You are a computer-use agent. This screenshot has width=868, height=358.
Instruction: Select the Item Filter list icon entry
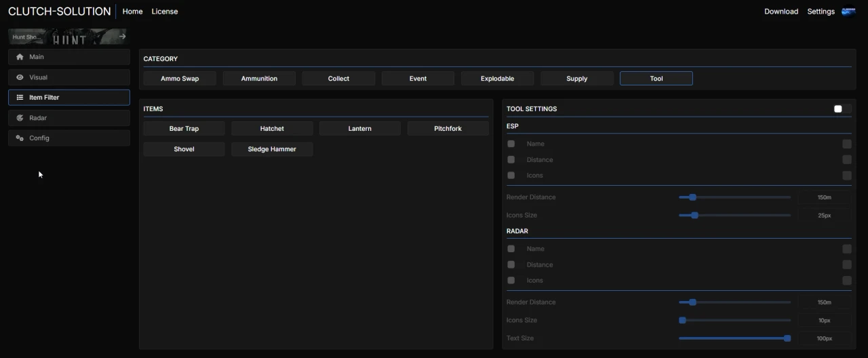[x=68, y=98]
